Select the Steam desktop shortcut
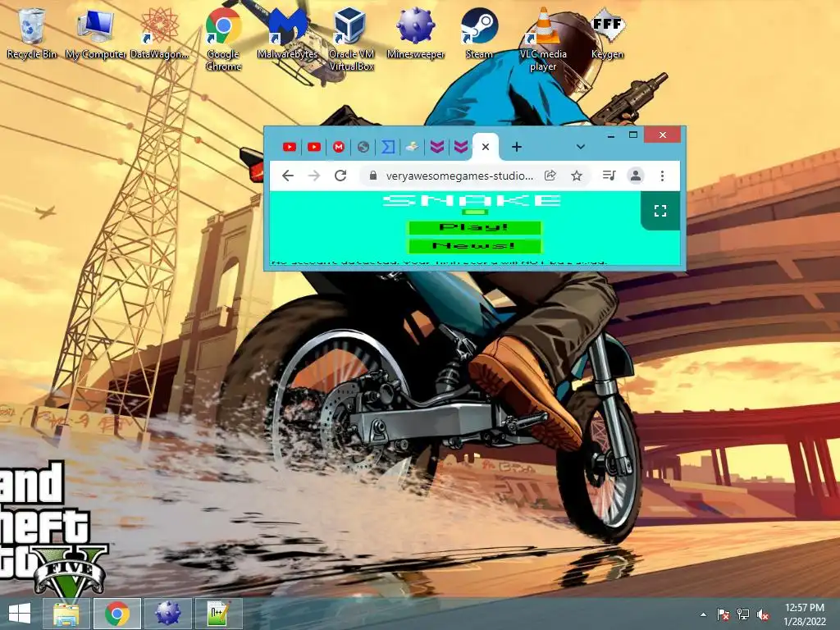 click(x=479, y=32)
